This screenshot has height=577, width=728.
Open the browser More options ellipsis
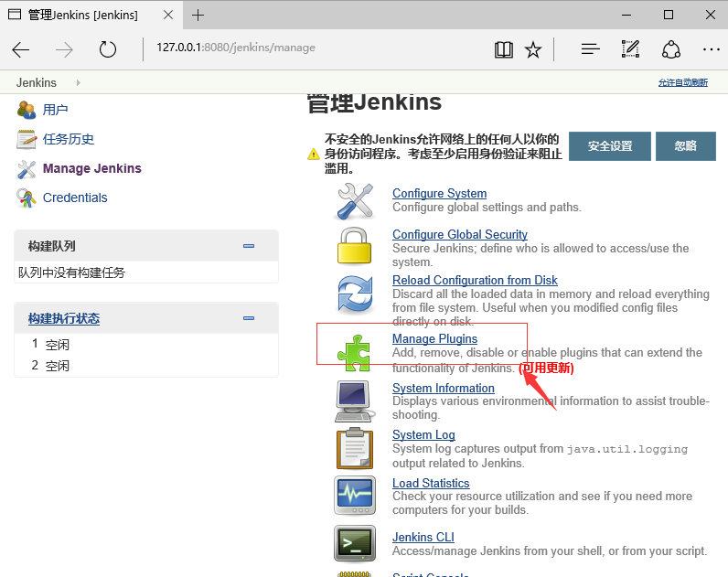point(712,49)
